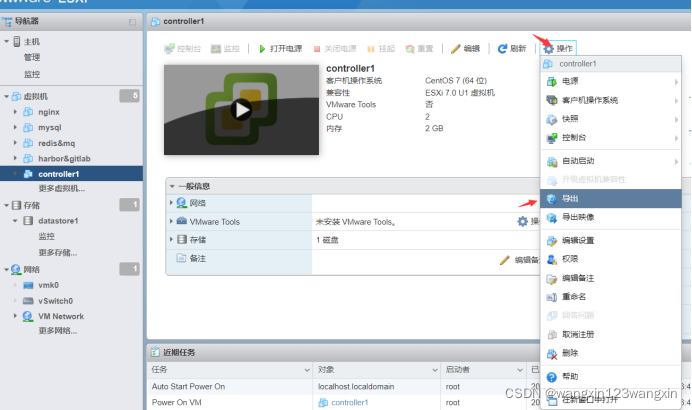This screenshot has width=692, height=410.
Task: Select the controller1 VM in navigator
Action: tap(71, 174)
